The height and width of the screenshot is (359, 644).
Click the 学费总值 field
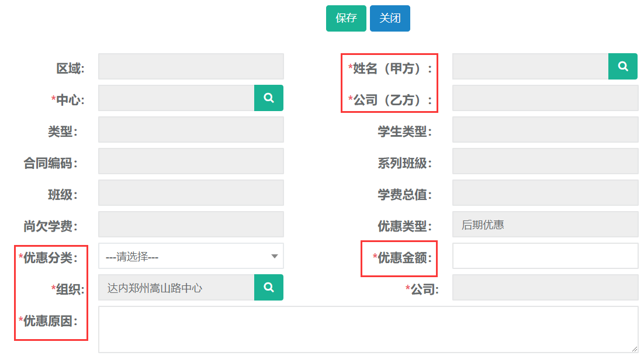coord(545,193)
